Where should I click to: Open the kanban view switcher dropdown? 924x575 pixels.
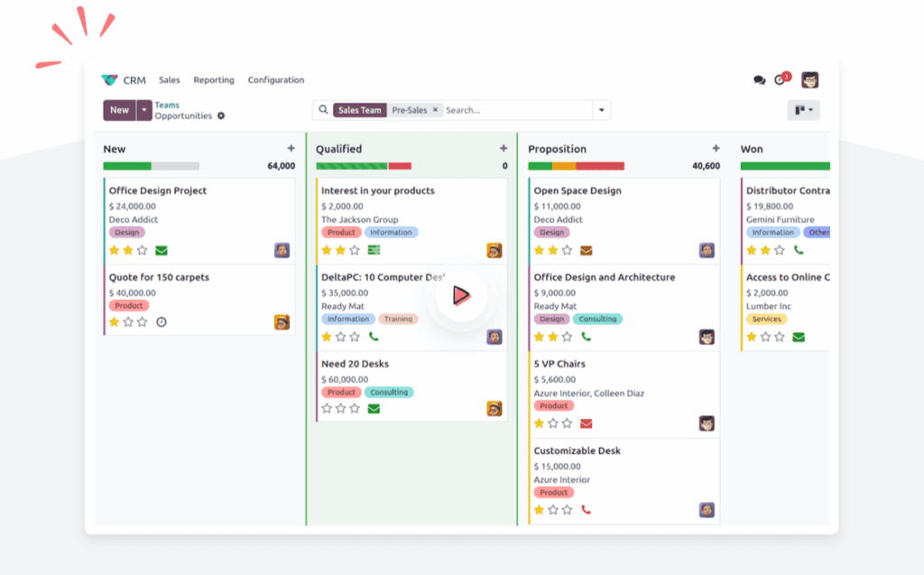click(803, 109)
